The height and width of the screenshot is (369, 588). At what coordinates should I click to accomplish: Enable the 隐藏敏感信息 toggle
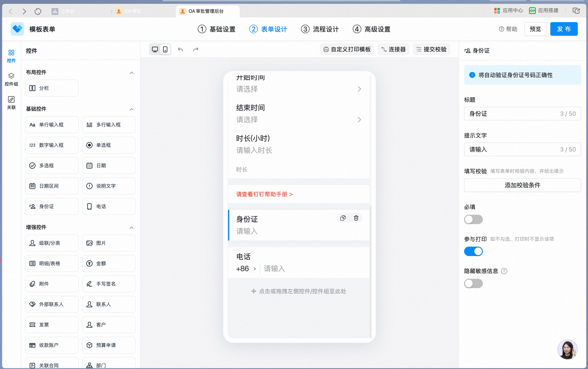coord(473,284)
